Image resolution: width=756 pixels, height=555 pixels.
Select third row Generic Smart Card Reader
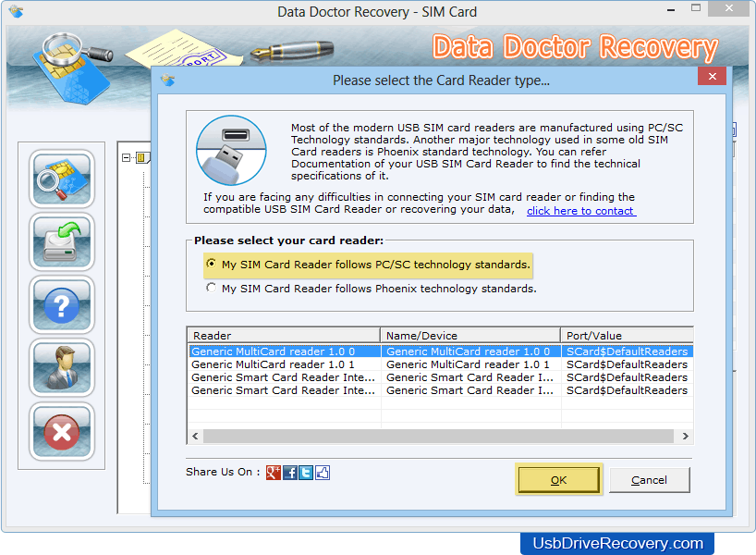pyautogui.click(x=441, y=377)
